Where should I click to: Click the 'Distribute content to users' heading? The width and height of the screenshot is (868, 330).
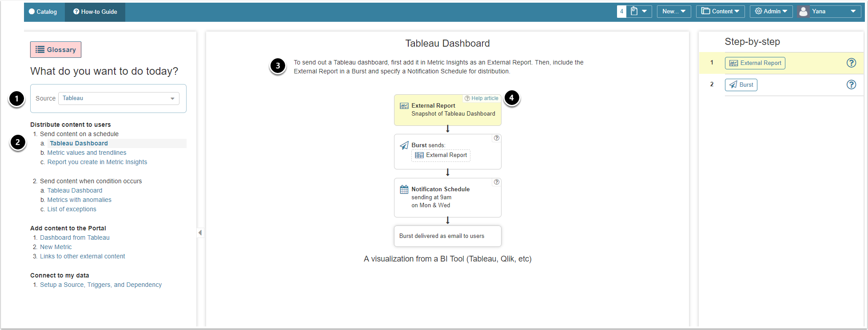(x=71, y=125)
